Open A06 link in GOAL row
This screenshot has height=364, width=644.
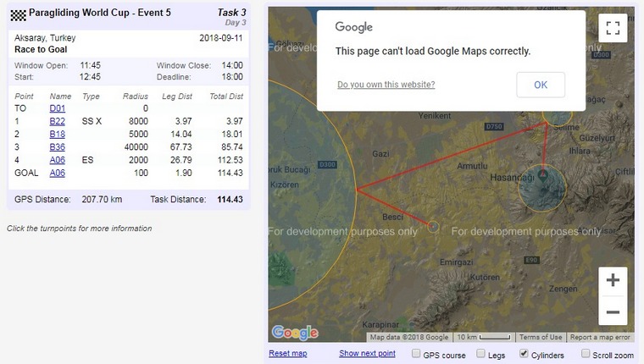click(58, 173)
